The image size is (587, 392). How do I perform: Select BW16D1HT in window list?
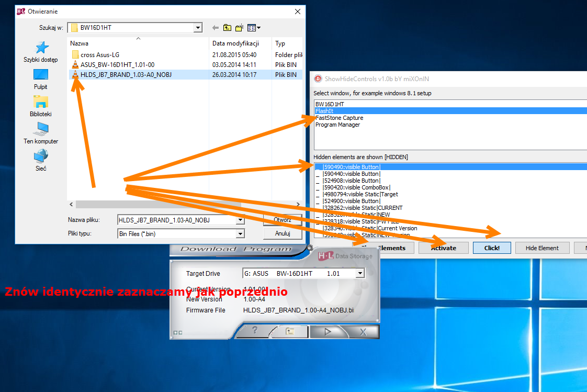point(450,104)
